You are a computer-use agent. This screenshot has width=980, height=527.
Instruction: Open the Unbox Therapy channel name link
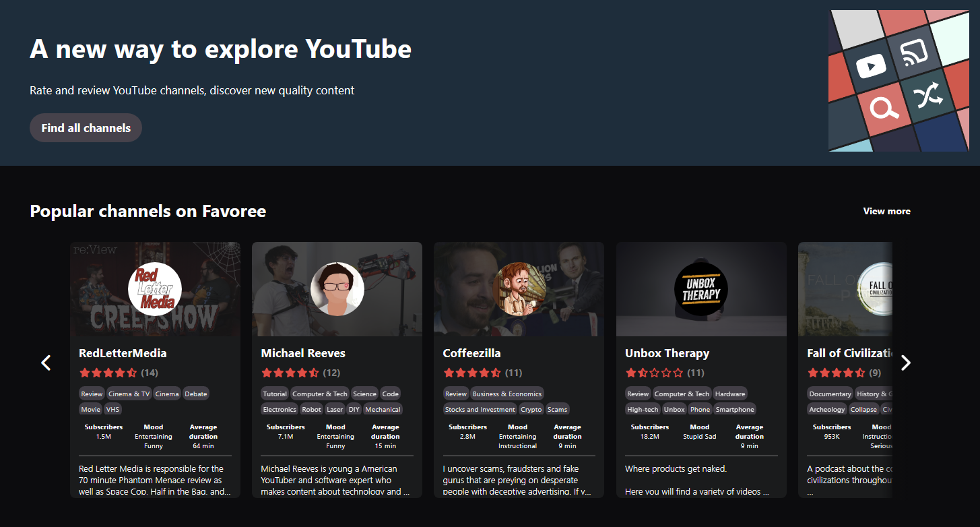pos(667,352)
